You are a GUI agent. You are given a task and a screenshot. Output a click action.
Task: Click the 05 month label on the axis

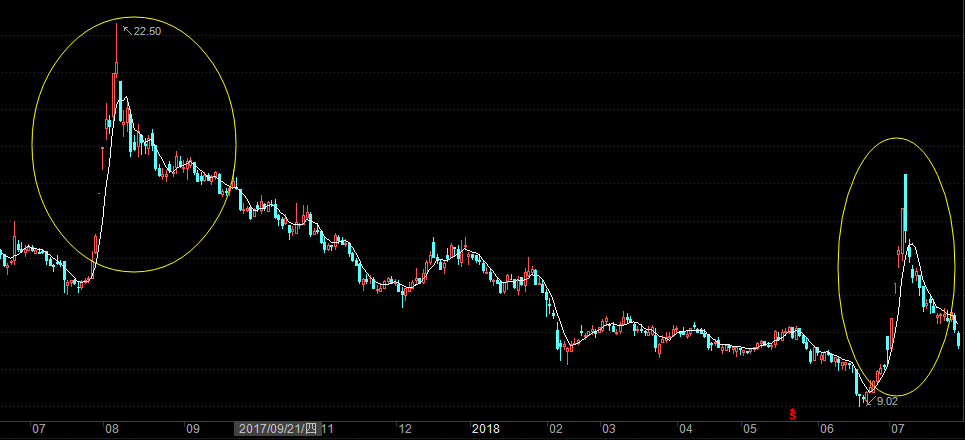[749, 429]
